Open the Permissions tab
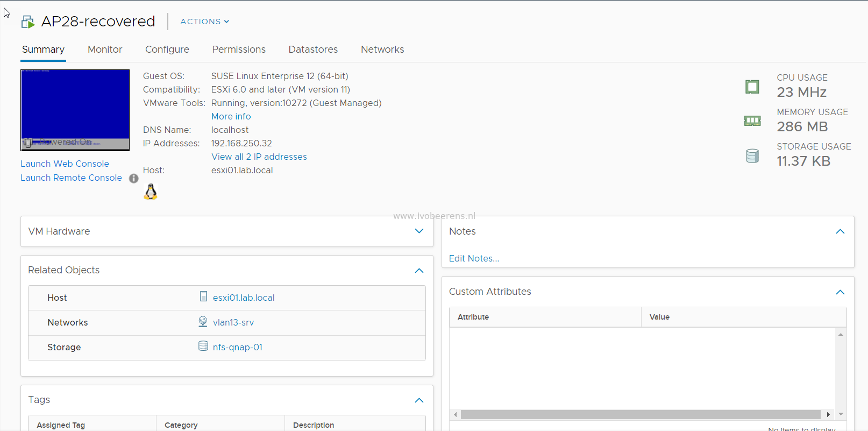 (x=239, y=50)
